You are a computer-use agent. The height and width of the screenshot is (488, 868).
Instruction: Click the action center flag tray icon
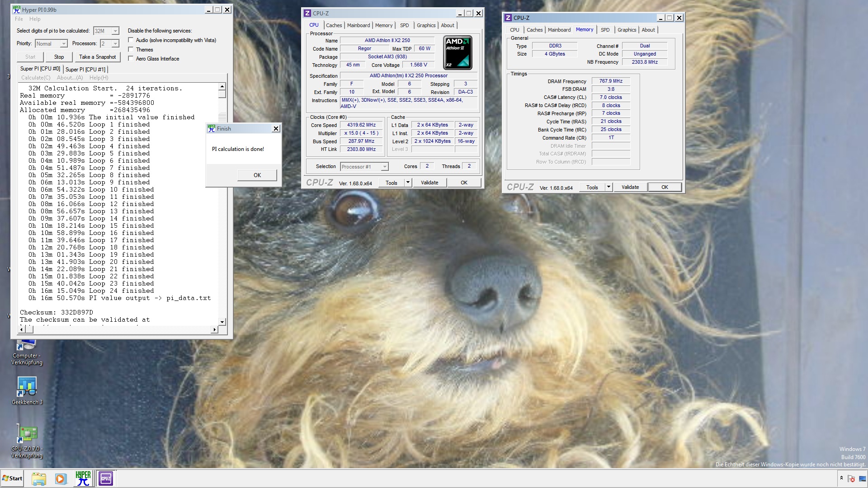(851, 479)
